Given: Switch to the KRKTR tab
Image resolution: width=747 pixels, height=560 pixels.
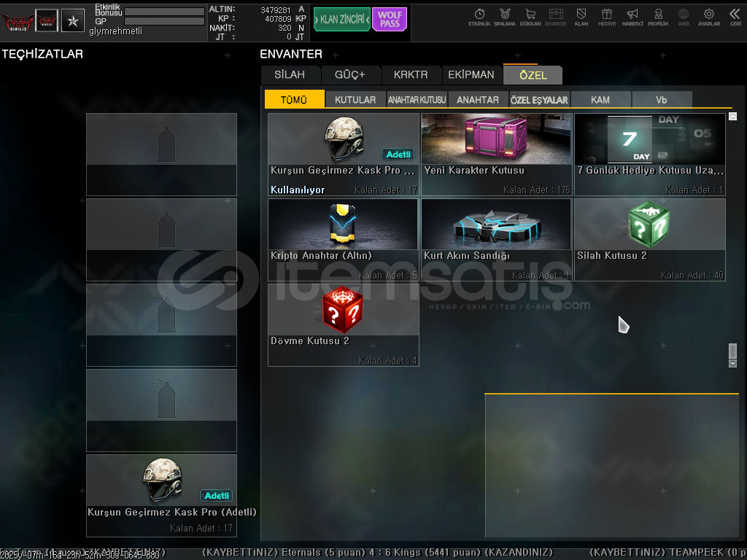Looking at the screenshot, I should [x=411, y=75].
